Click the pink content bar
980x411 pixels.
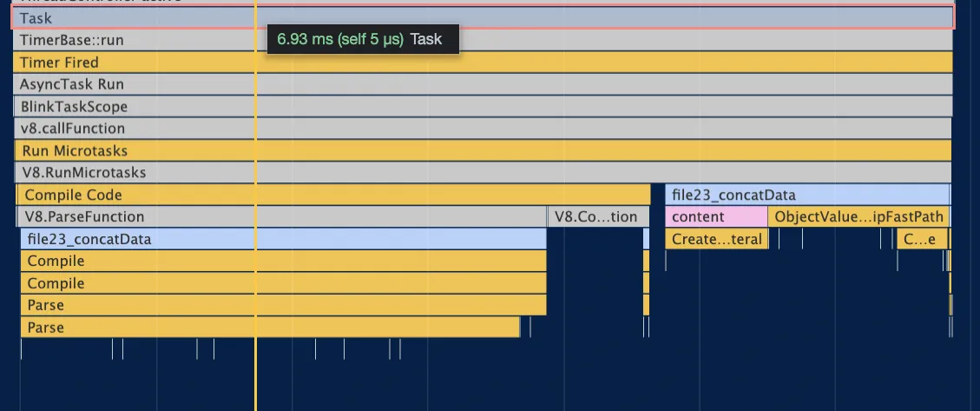pyautogui.click(x=717, y=216)
